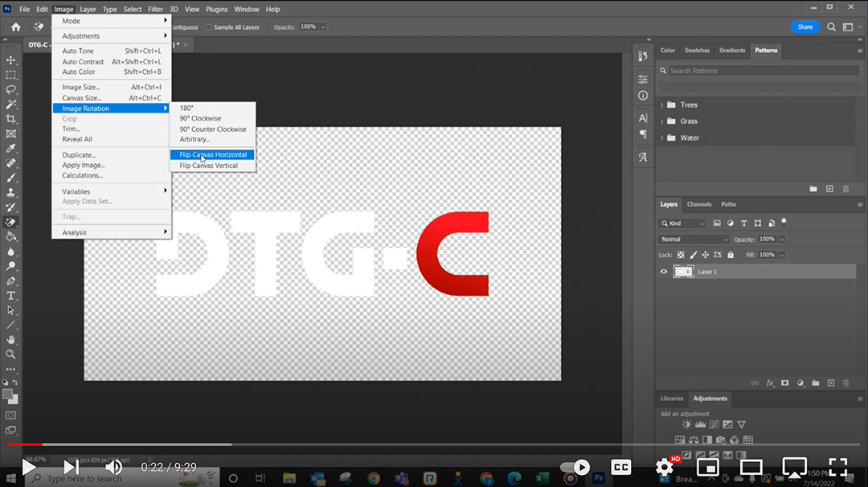Open the background color swatch

(14, 399)
